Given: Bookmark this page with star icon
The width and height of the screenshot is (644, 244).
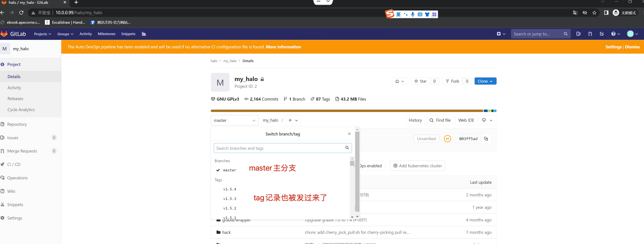Looking at the screenshot, I should coord(594,13).
